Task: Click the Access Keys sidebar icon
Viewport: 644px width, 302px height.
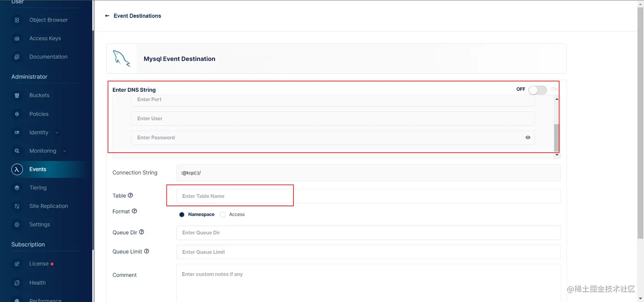Action: [x=17, y=38]
